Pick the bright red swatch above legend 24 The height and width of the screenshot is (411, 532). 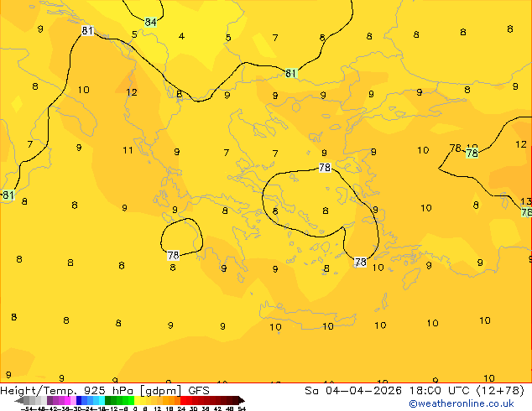(x=183, y=400)
